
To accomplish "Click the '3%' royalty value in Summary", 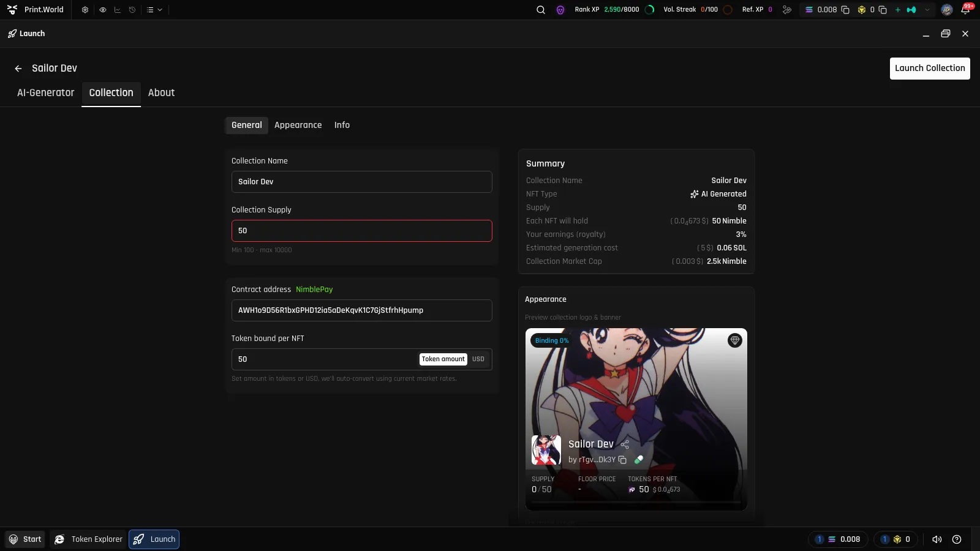I will coord(741,234).
